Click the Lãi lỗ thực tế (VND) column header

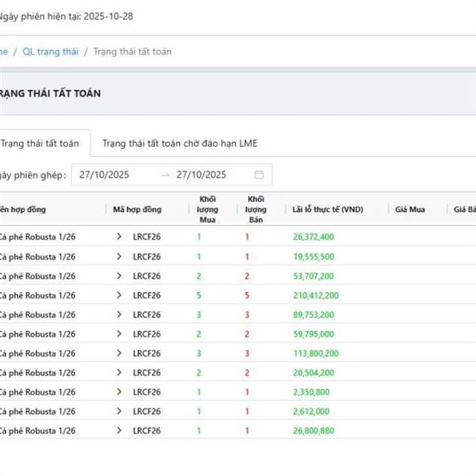327,209
